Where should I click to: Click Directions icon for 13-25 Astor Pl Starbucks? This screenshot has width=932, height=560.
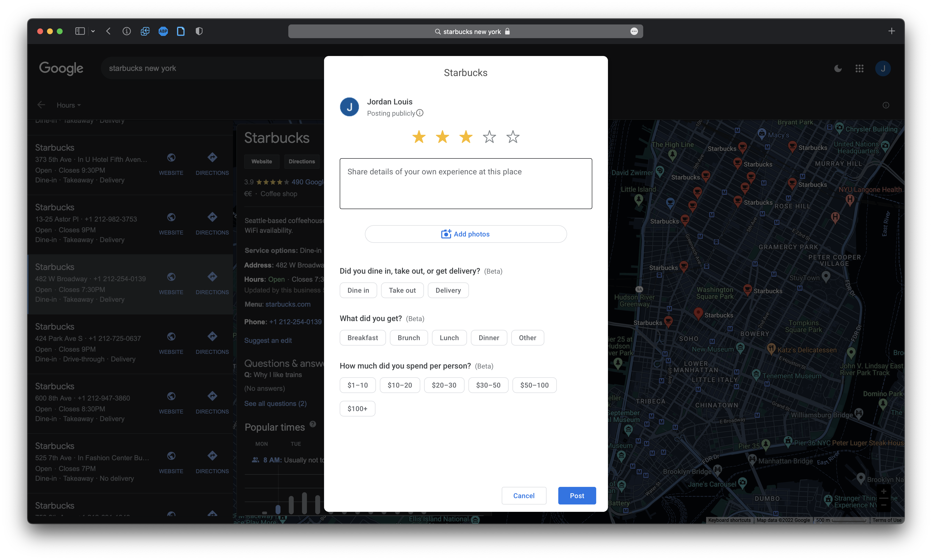[212, 217]
